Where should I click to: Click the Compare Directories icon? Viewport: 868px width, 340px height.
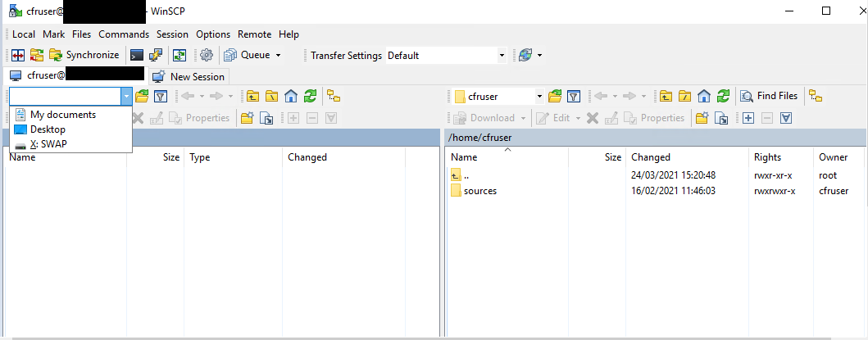coord(18,56)
